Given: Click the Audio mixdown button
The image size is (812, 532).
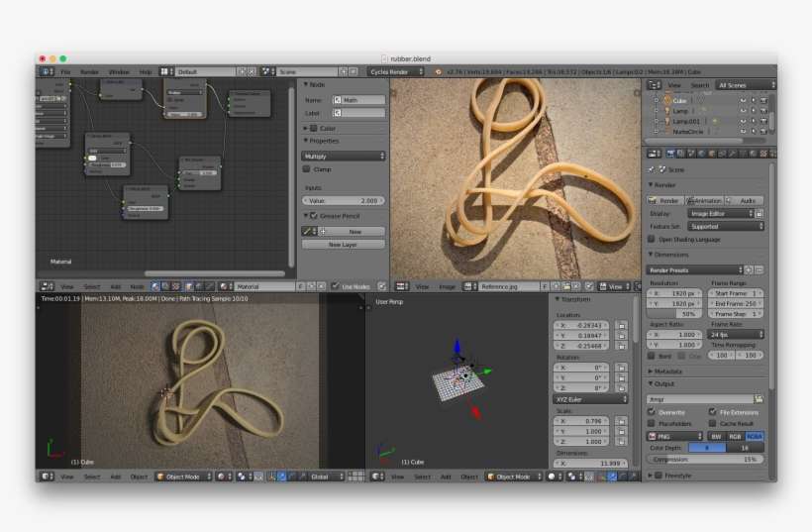Looking at the screenshot, I should coord(744,200).
